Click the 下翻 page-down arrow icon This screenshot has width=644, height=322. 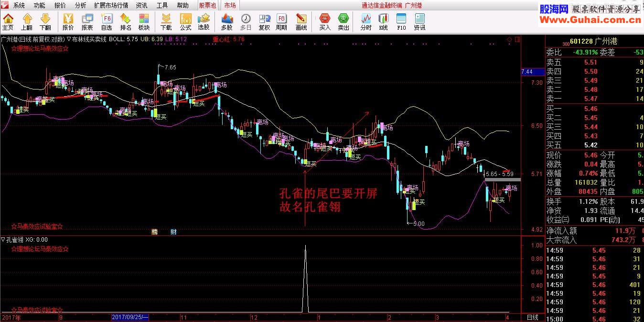[x=45, y=22]
